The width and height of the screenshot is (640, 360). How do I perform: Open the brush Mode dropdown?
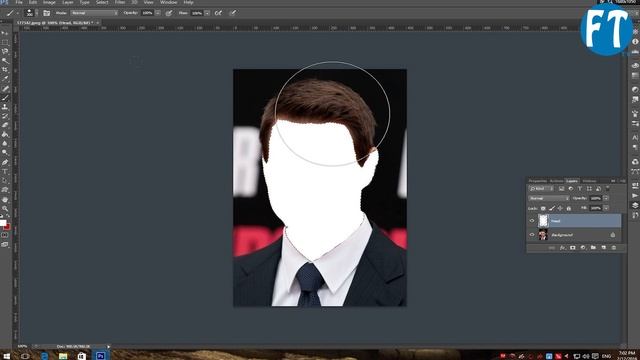[94, 13]
